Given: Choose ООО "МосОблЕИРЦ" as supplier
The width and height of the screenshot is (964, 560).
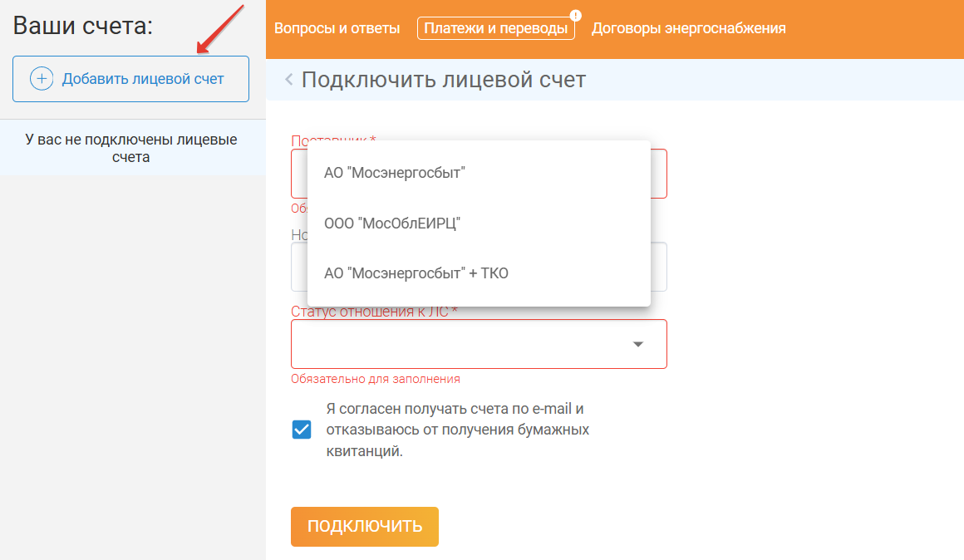Looking at the screenshot, I should pyautogui.click(x=391, y=224).
